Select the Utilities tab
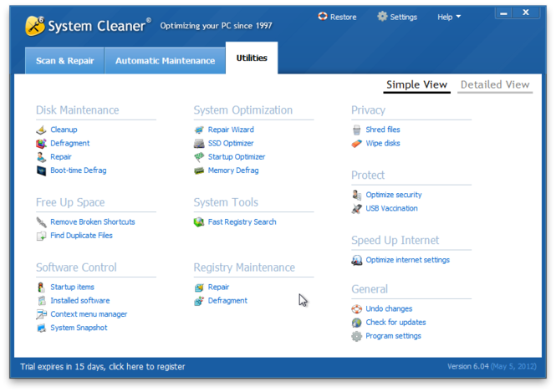The width and height of the screenshot is (556, 392). pos(252,59)
